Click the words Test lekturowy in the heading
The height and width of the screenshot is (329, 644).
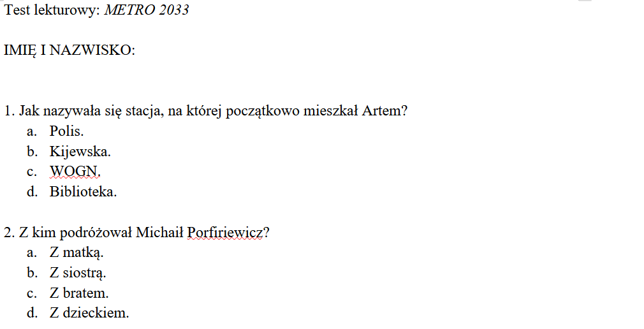click(51, 10)
